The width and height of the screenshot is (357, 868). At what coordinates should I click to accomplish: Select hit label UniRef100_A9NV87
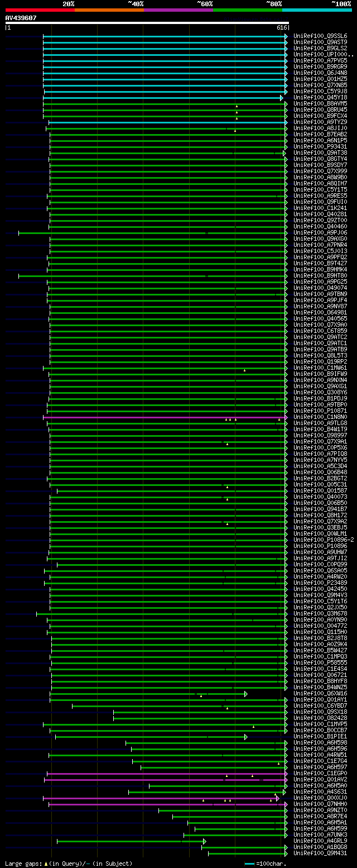(x=320, y=307)
